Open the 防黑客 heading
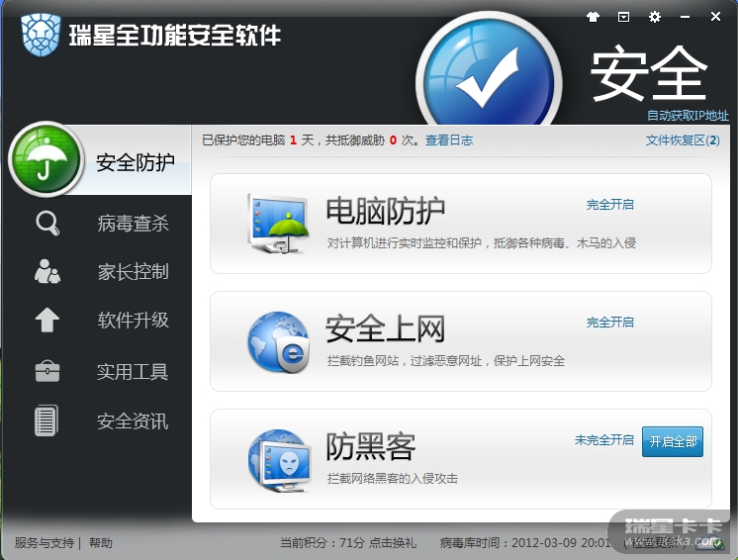Image resolution: width=738 pixels, height=560 pixels. click(x=371, y=446)
